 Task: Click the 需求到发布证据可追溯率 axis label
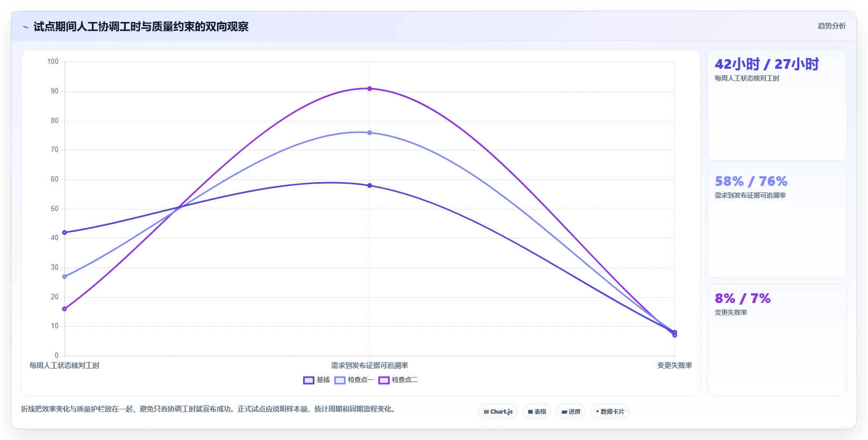pyautogui.click(x=369, y=365)
